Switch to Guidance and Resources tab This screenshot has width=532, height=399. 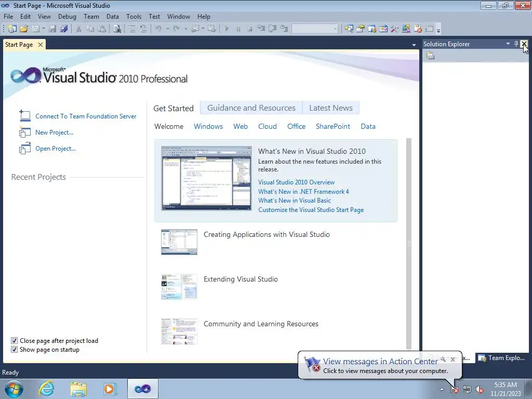pos(251,108)
